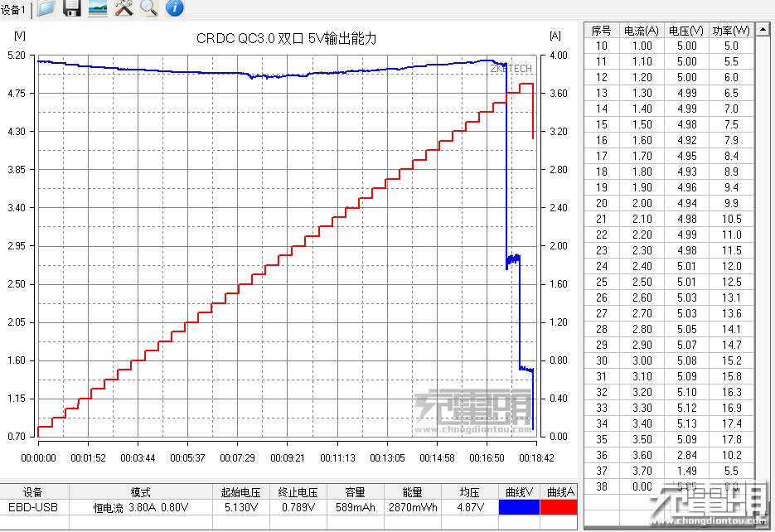Image resolution: width=775 pixels, height=532 pixels.
Task: Open the blue info icon
Action: click(x=174, y=8)
